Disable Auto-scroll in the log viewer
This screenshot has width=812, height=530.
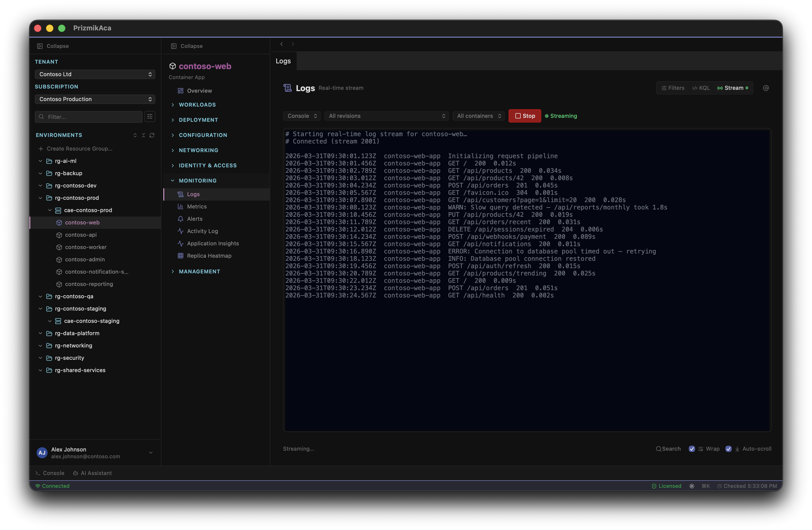click(x=729, y=449)
